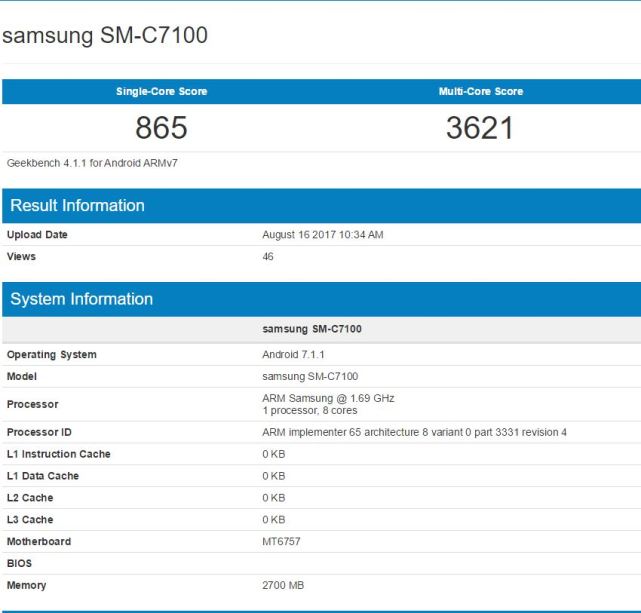641x613 pixels.
Task: Click the Views label
Action: 21,256
